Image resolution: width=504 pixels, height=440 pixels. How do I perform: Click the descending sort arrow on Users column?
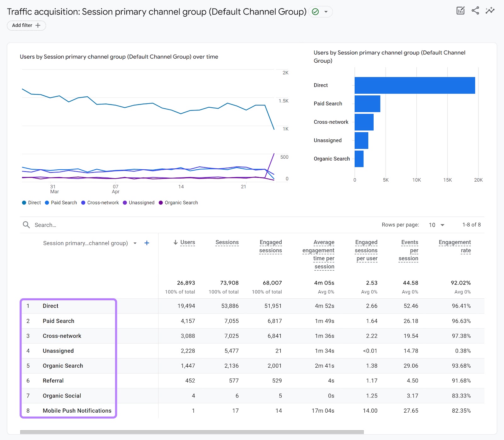(x=175, y=242)
